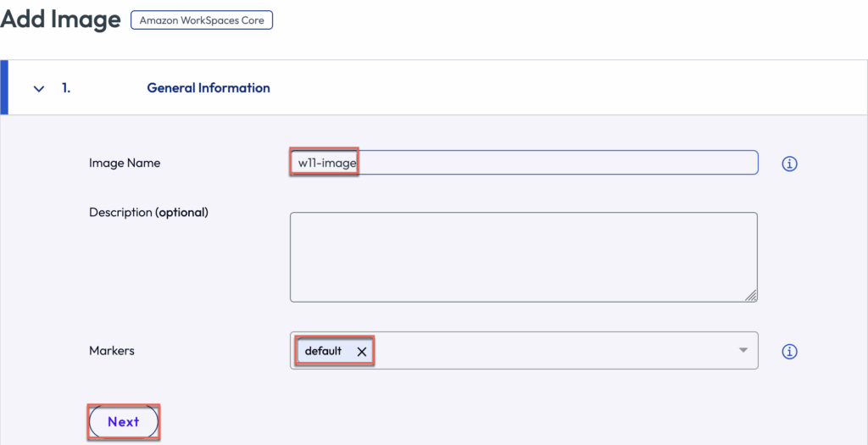Click the info icon beside Image Name
Screen dimensions: 868x445
789,164
